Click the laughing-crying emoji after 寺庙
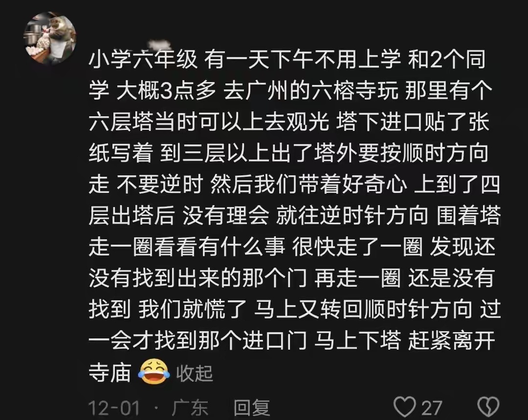This screenshot has height=420, width=528. click(154, 372)
